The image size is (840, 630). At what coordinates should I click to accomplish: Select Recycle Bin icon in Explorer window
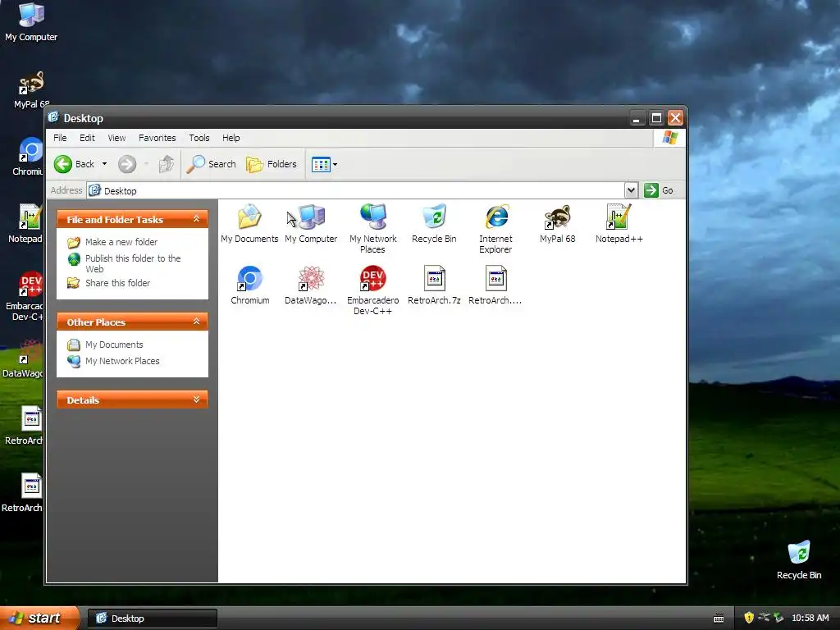[x=434, y=217]
